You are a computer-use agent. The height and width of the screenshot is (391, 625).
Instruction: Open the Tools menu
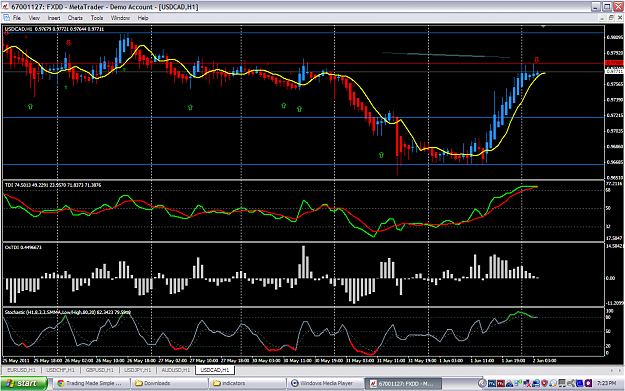pos(96,18)
